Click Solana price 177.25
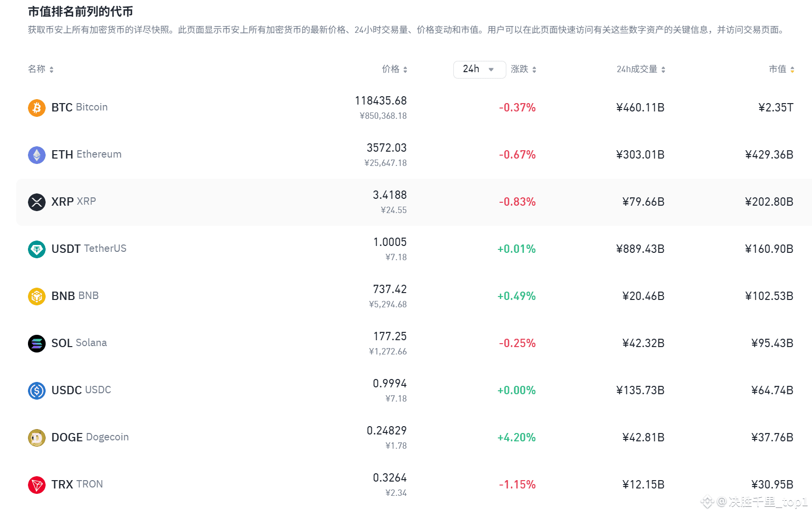The image size is (812, 514). point(390,336)
